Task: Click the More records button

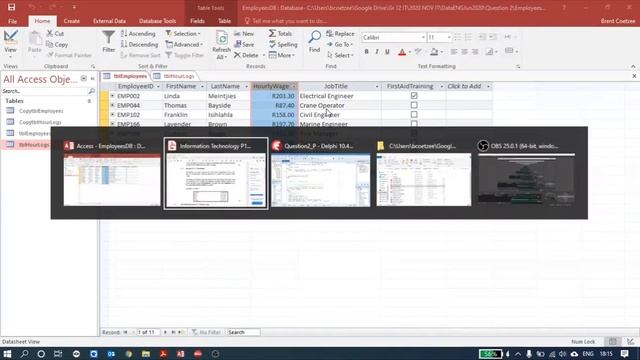Action: tap(282, 55)
